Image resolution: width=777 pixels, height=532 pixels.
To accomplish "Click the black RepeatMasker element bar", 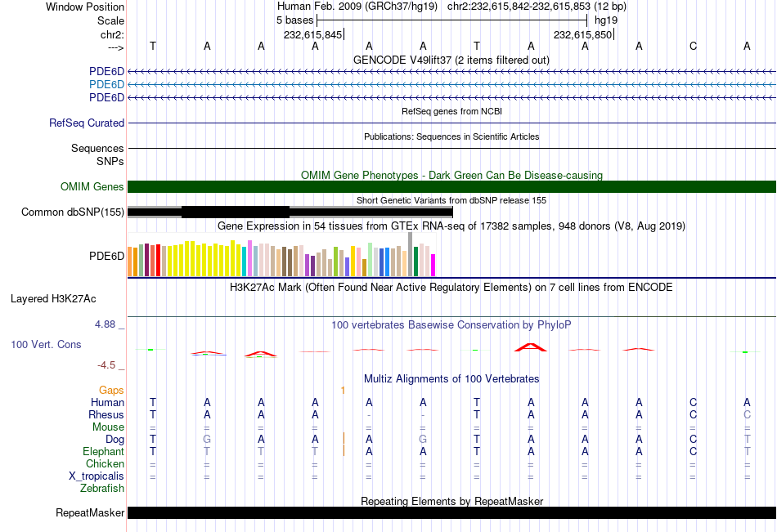I will pos(451,512).
